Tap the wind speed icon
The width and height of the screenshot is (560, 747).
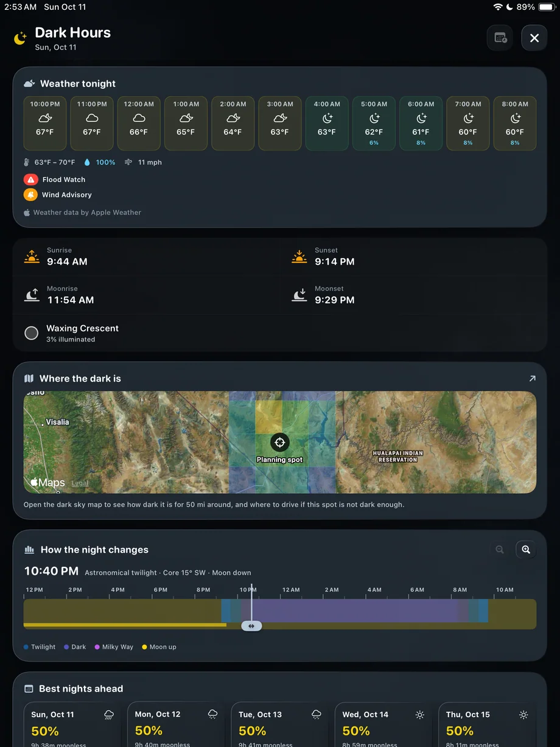click(x=128, y=163)
